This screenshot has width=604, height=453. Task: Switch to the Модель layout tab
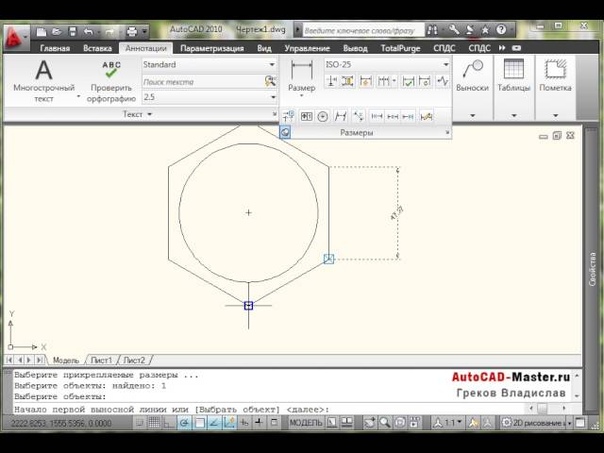pos(66,360)
